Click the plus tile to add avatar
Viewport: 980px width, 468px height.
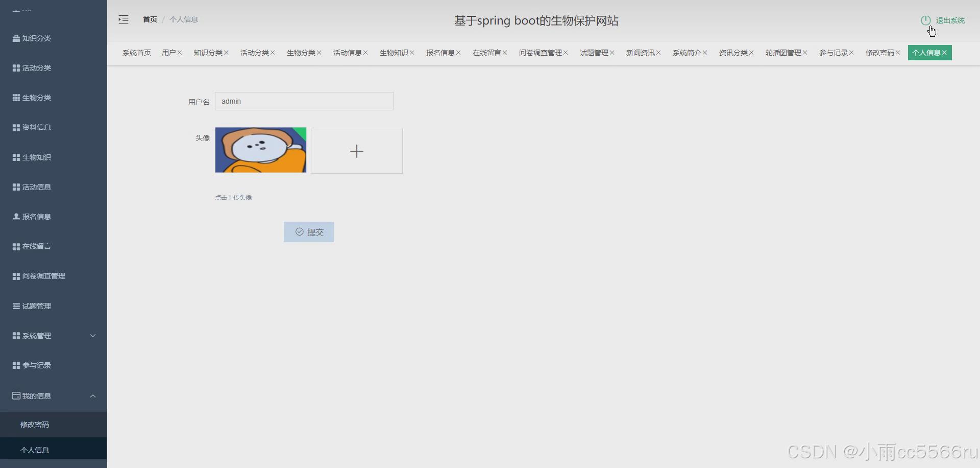tap(356, 150)
